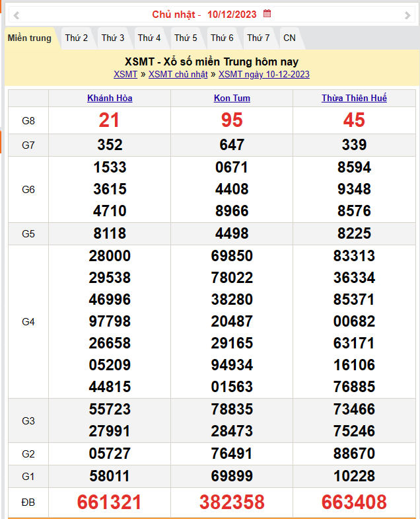Select the Thứ 5 tab
This screenshot has width=420, height=519.
[186, 38]
